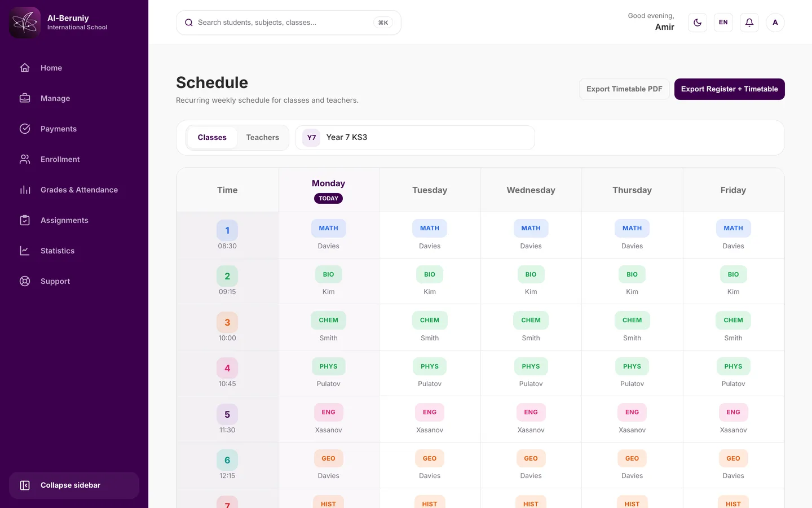Image resolution: width=812 pixels, height=508 pixels.
Task: Open the Payments page
Action: (x=74, y=129)
